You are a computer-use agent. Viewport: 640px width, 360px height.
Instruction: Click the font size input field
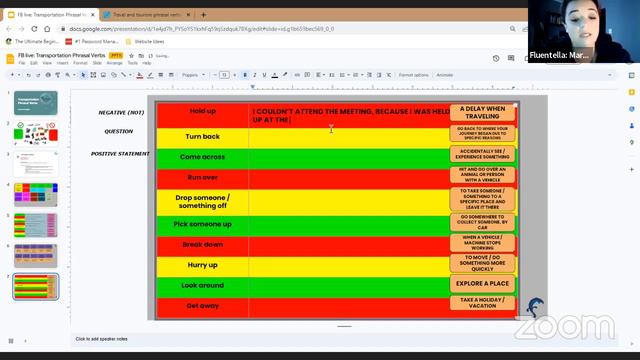pyautogui.click(x=224, y=75)
